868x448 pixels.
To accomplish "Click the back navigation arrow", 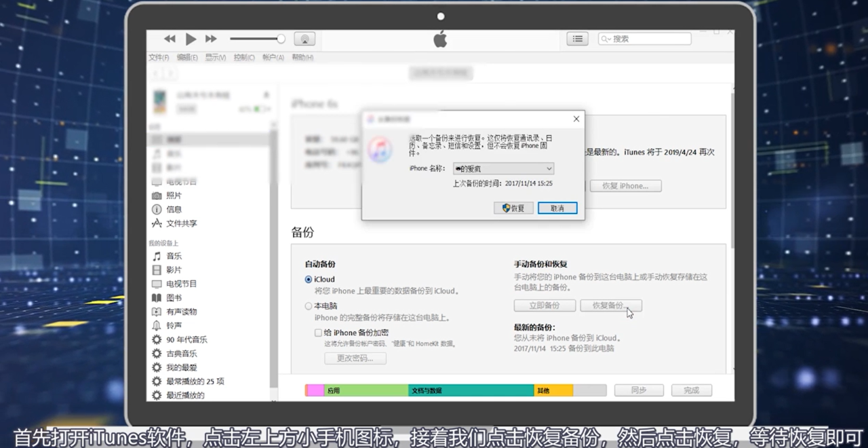I will 157,73.
